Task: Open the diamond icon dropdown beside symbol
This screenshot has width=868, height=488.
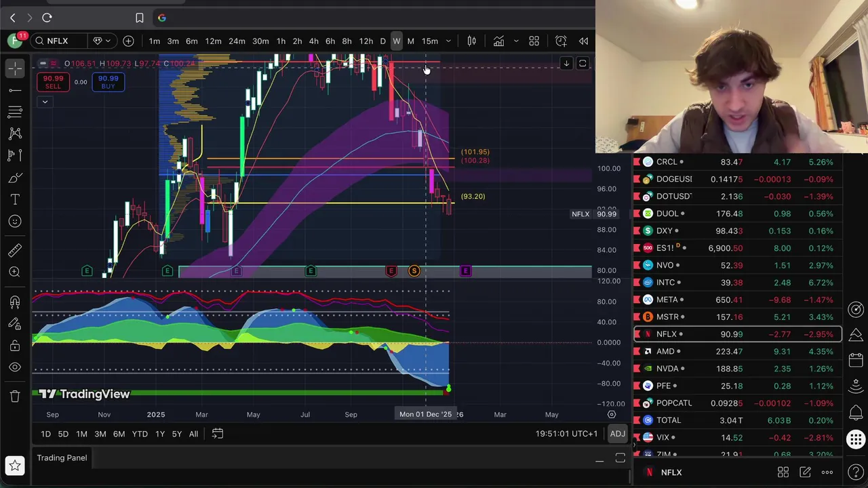Action: coord(102,41)
